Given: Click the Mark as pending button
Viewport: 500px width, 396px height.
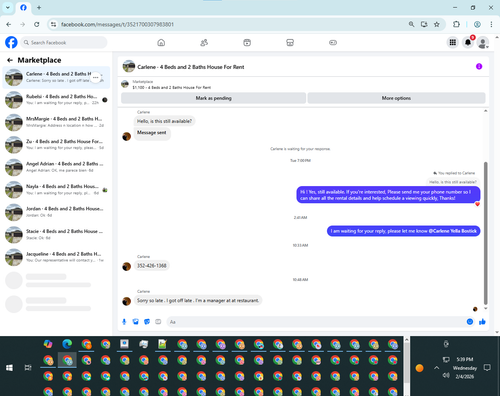Looking at the screenshot, I should coord(213,98).
